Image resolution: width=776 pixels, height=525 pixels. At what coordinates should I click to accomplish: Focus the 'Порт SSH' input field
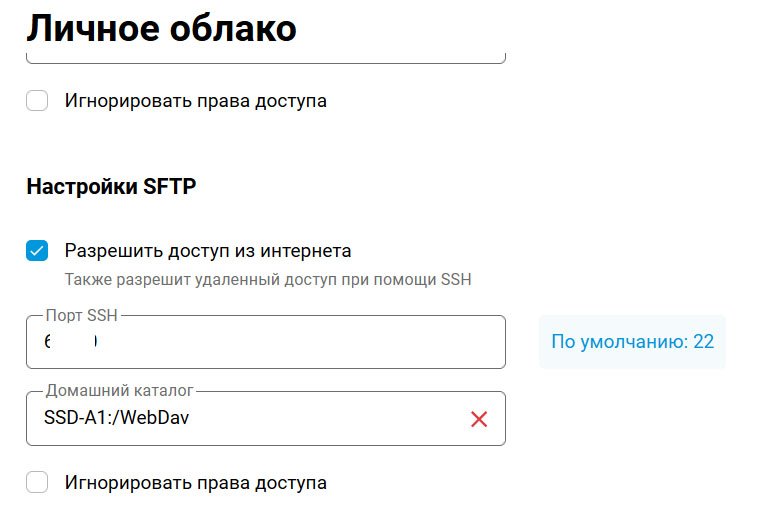266,342
